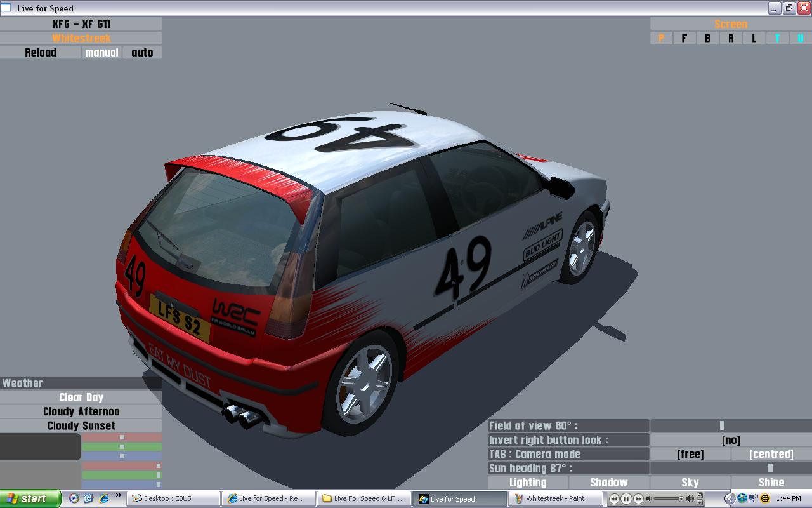Open the Sky tab

(690, 483)
